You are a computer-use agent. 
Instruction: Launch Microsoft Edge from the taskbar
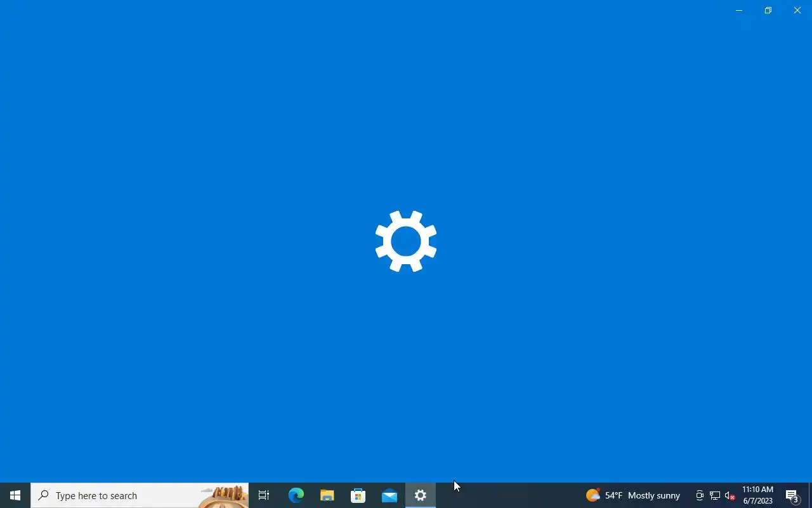296,495
